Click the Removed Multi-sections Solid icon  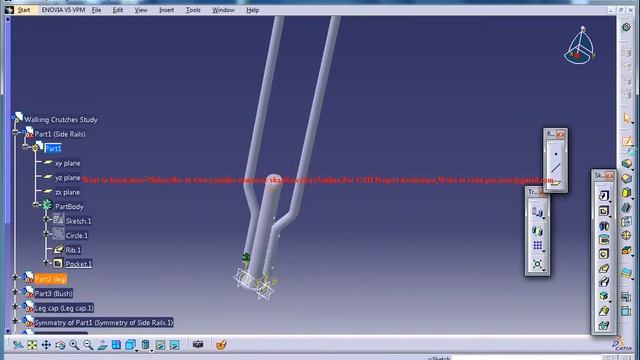(x=604, y=325)
